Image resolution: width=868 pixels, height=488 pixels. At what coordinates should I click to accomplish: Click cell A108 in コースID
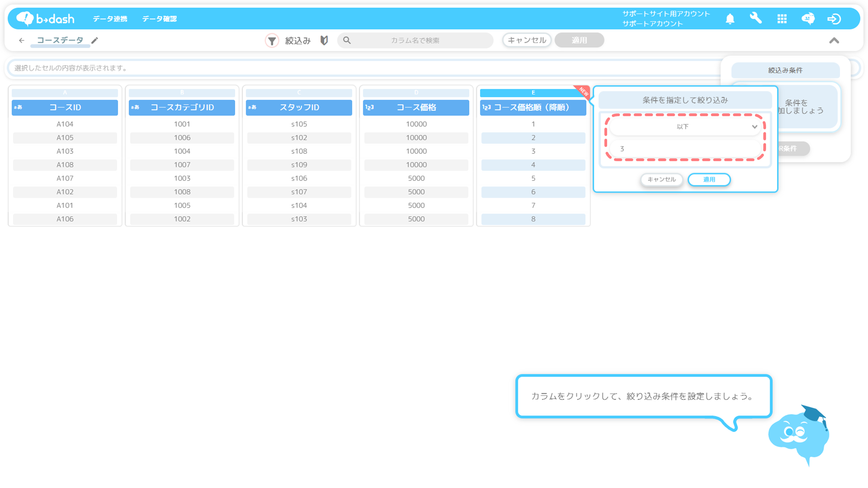(65, 165)
